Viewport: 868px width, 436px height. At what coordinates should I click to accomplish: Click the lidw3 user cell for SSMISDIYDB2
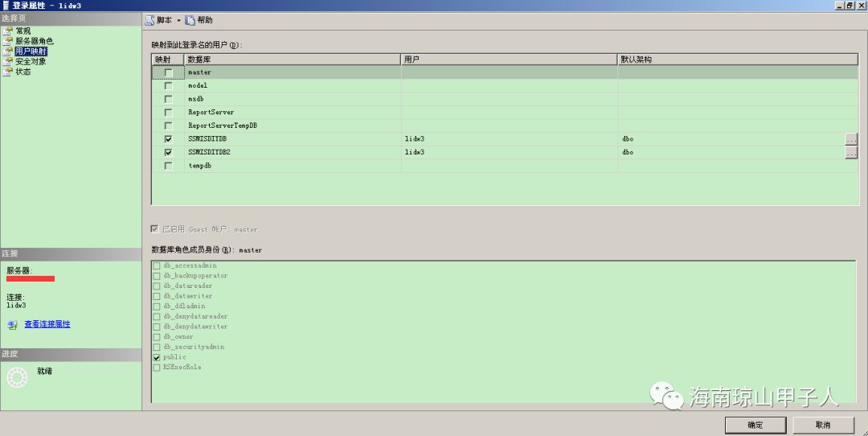pos(510,152)
